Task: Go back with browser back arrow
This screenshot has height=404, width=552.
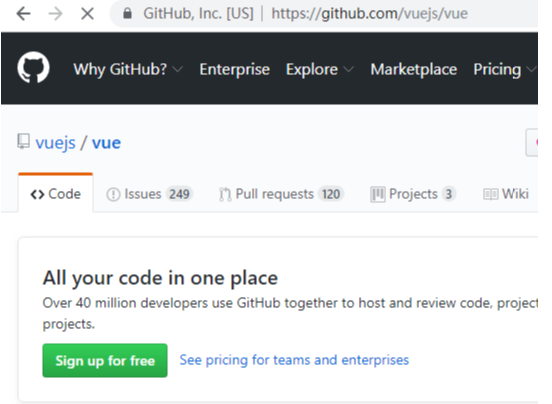Action: pos(23,14)
